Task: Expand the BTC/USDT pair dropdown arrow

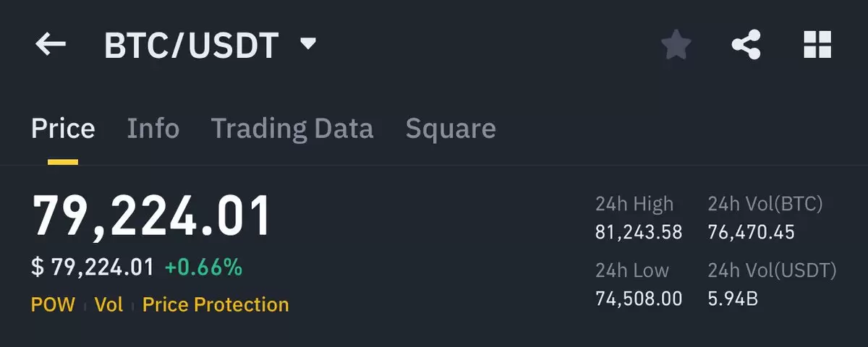Action: [308, 45]
